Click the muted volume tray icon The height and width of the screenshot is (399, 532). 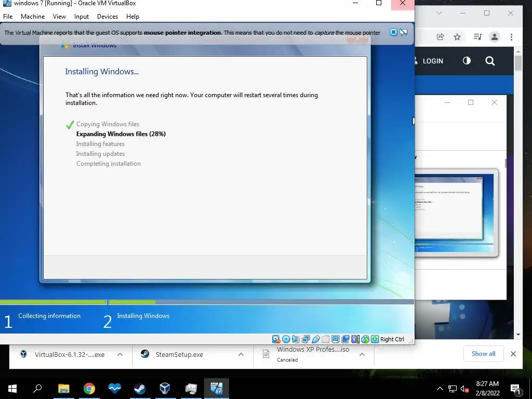[464, 389]
